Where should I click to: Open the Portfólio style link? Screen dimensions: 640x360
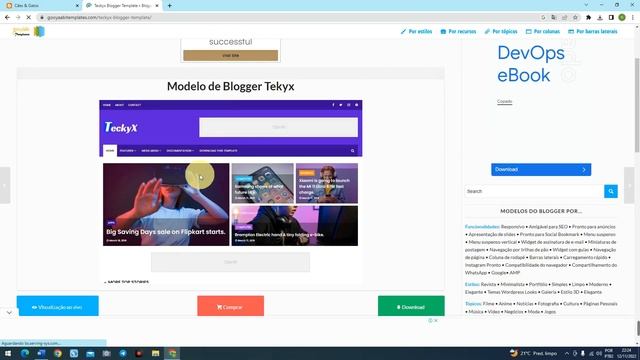pos(538,284)
